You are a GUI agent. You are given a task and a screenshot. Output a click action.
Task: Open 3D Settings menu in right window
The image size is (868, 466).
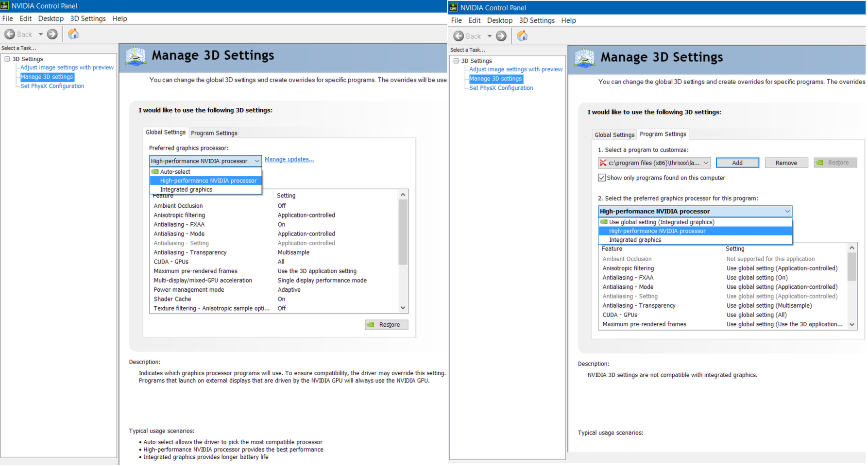pos(537,20)
